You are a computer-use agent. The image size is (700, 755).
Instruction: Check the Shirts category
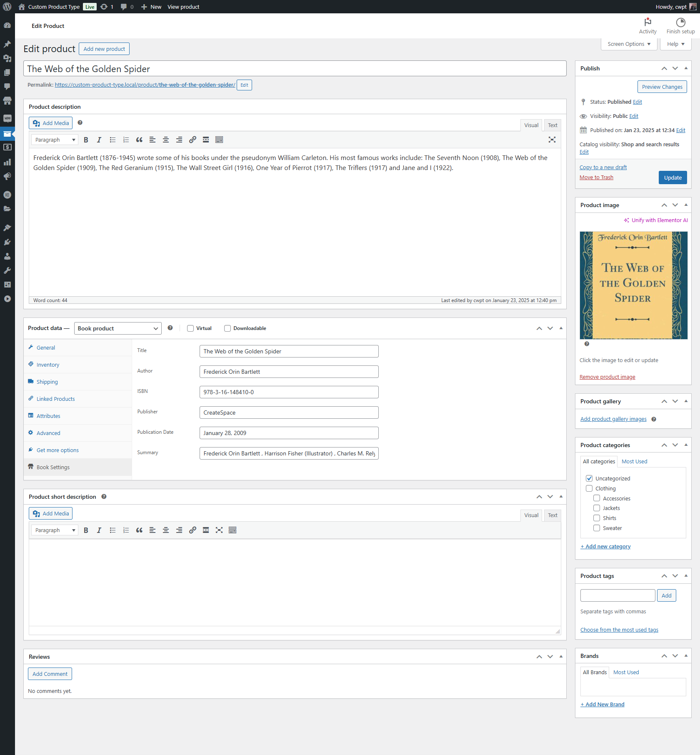(x=597, y=518)
